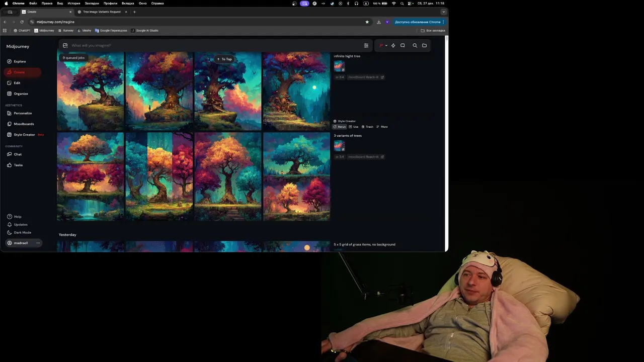644x362 pixels.
Task: Open the madraell account menu dots
Action: point(38,243)
